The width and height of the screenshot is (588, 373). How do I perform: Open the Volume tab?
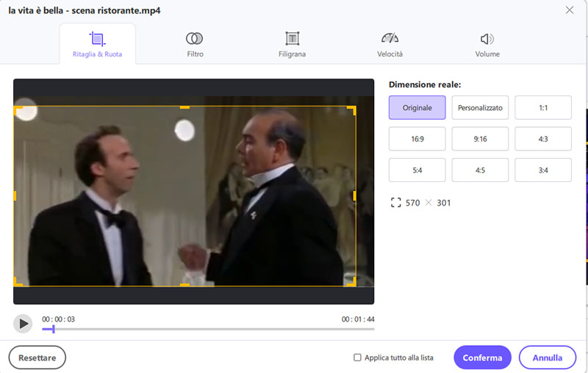coord(487,45)
